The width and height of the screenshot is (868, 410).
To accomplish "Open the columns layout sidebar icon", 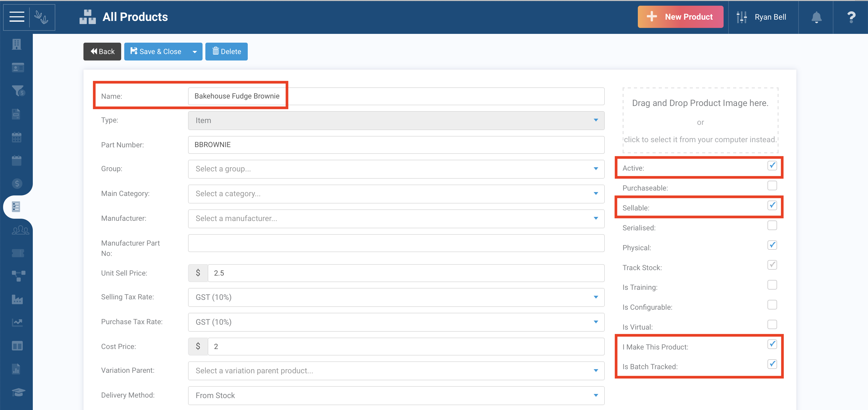I will click(17, 346).
